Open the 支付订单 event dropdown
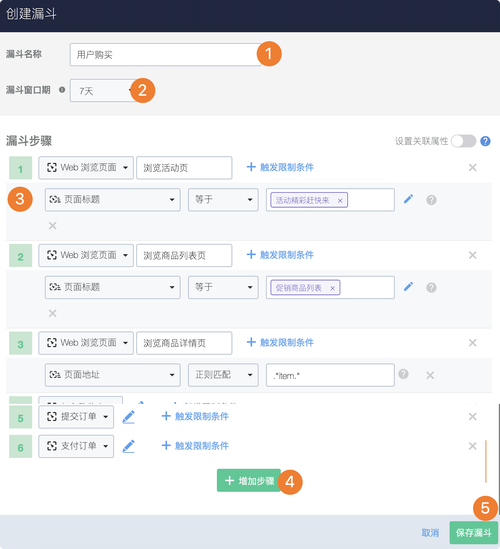Screen dimensions: 500x549 [x=76, y=446]
